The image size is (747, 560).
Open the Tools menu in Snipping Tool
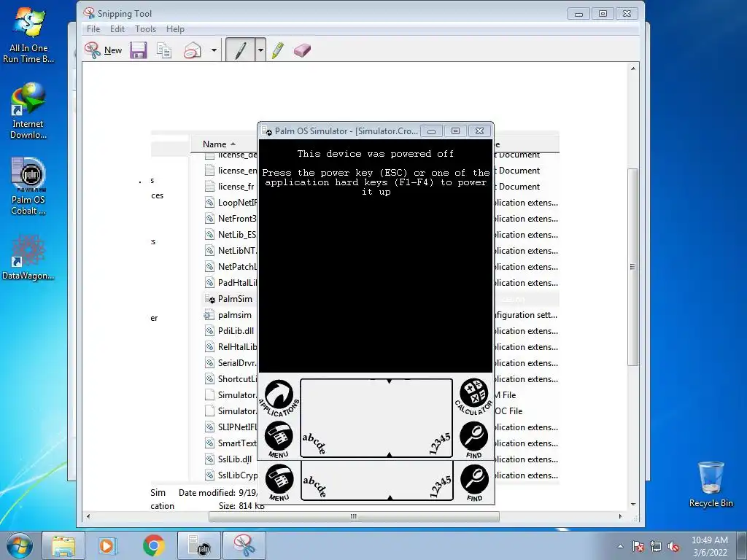pyautogui.click(x=145, y=29)
